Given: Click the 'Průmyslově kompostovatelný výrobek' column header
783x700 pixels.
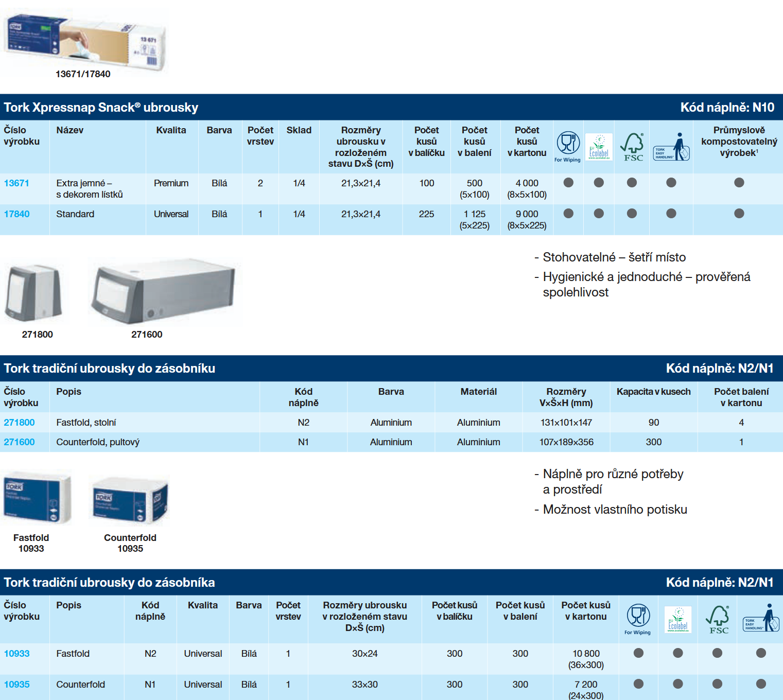Looking at the screenshot, I should [739, 142].
